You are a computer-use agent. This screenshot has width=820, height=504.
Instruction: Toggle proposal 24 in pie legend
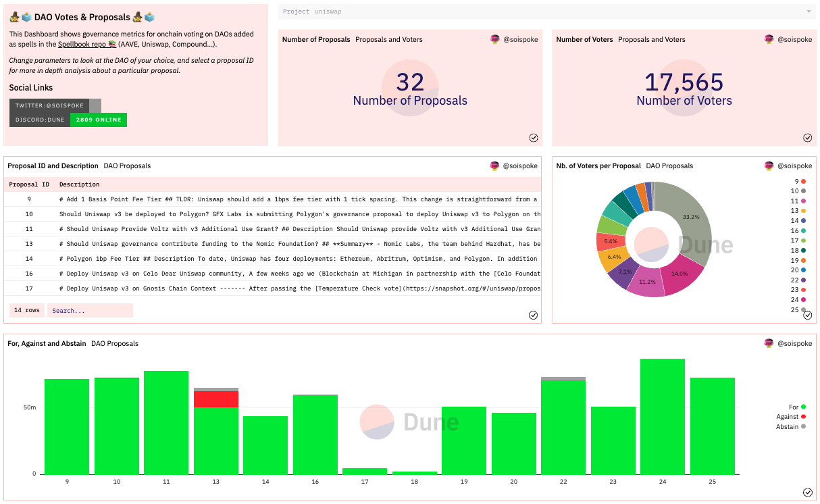tap(798, 299)
